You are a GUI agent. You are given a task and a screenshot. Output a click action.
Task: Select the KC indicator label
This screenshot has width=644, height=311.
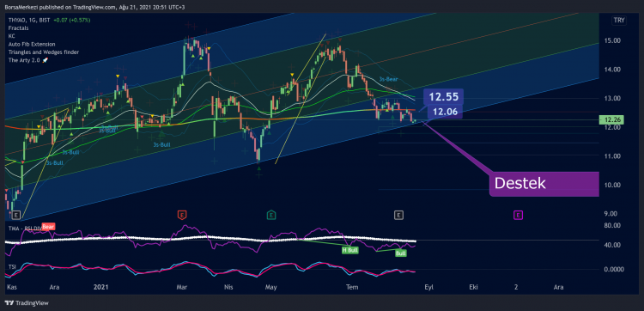point(11,36)
